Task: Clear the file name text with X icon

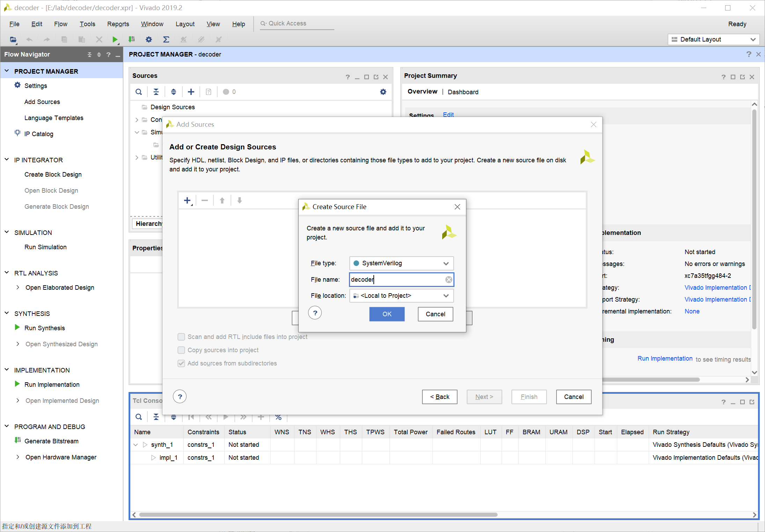Action: [449, 280]
